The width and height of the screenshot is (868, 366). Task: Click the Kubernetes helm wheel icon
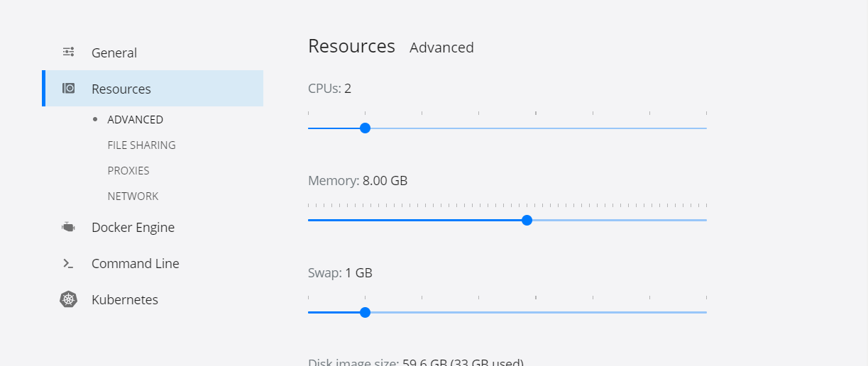pyautogui.click(x=68, y=299)
